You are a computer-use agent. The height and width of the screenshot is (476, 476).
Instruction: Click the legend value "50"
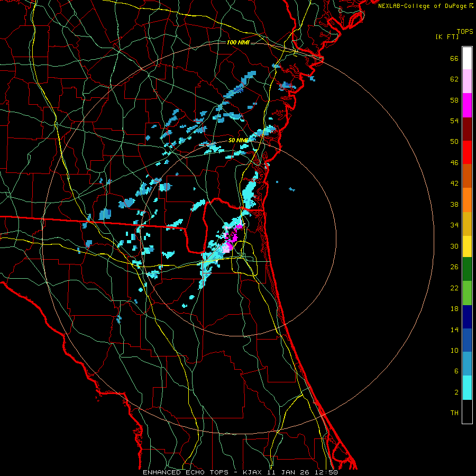(454, 142)
